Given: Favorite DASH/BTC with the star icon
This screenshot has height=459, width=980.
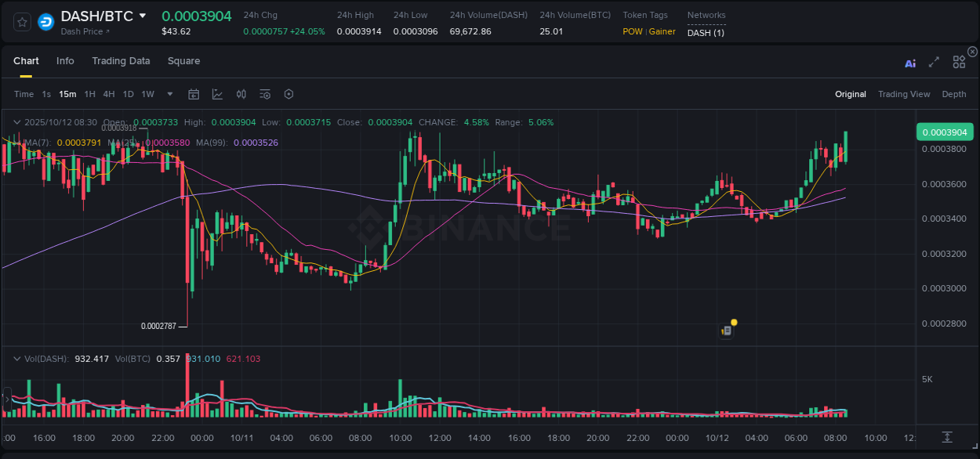Looking at the screenshot, I should 21,21.
